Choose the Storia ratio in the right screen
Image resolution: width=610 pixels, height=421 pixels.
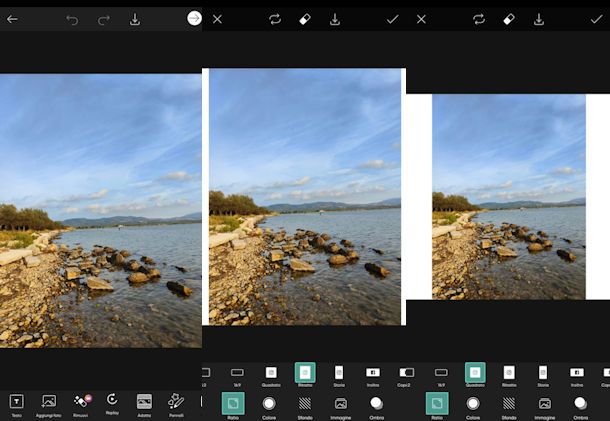point(543,375)
